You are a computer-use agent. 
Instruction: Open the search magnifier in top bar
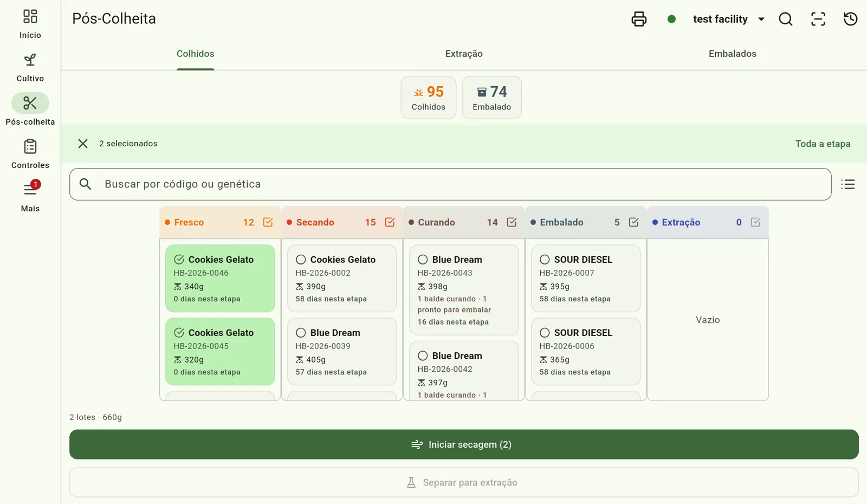786,19
